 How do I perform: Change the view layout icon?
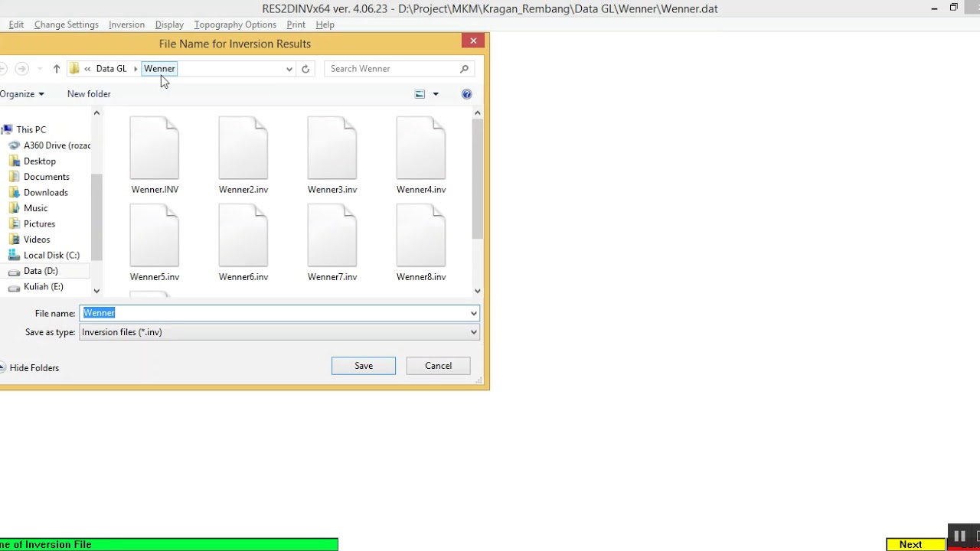(420, 94)
